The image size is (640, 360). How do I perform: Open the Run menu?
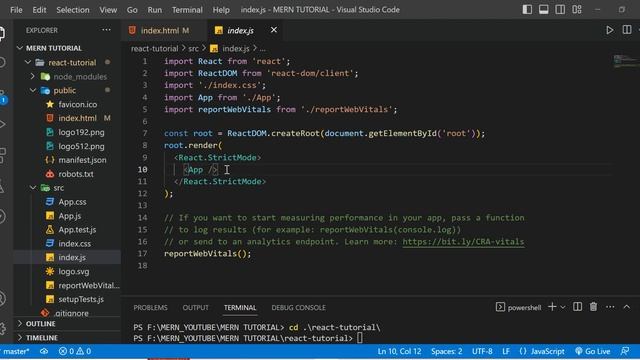(155, 10)
